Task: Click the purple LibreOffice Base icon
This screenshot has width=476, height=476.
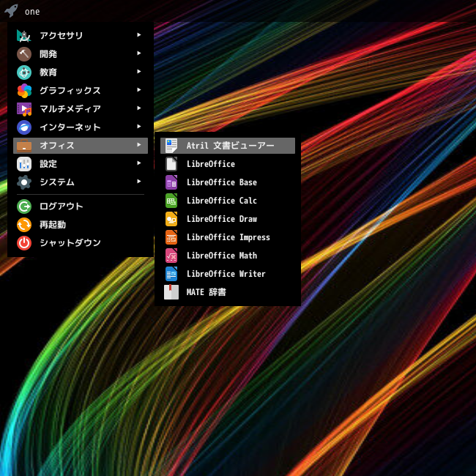Action: pyautogui.click(x=171, y=182)
